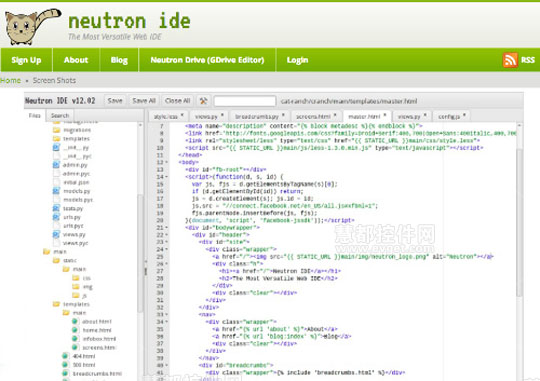Screen dimensions: 540x381
Task: Click the breadcrumbs.html file icon
Action: click(65, 373)
